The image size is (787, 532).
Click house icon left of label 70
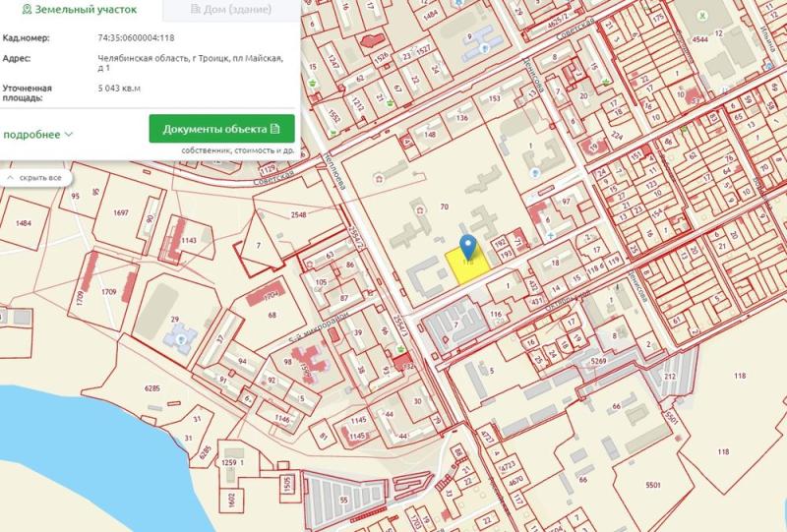click(420, 210)
